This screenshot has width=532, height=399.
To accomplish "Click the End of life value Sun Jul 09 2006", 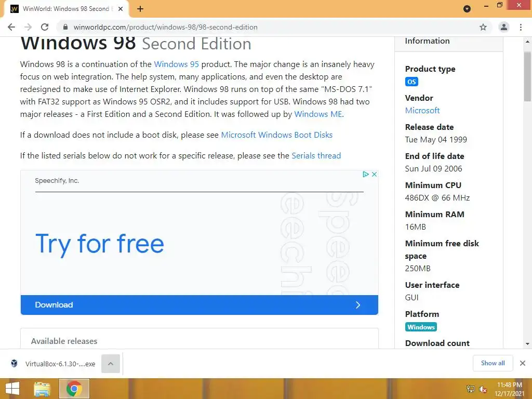I will [434, 169].
